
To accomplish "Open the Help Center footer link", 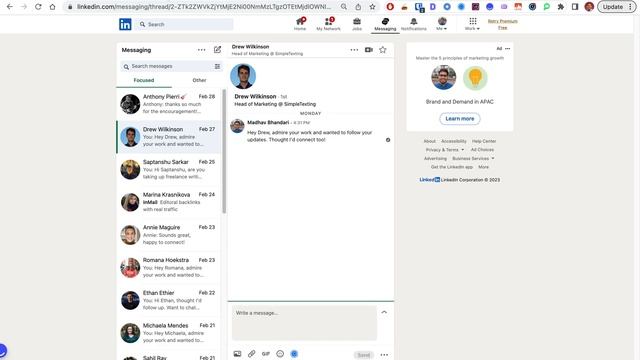I will click(x=484, y=141).
